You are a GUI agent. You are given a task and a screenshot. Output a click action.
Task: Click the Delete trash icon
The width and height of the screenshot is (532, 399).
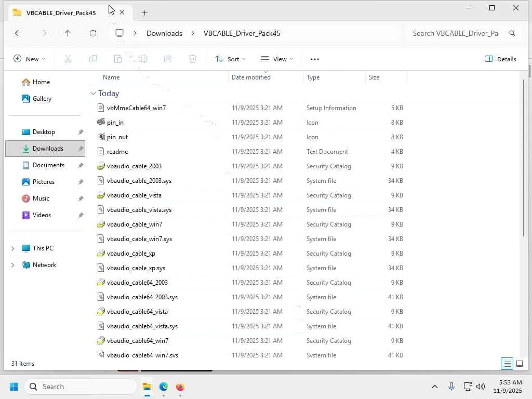click(193, 59)
